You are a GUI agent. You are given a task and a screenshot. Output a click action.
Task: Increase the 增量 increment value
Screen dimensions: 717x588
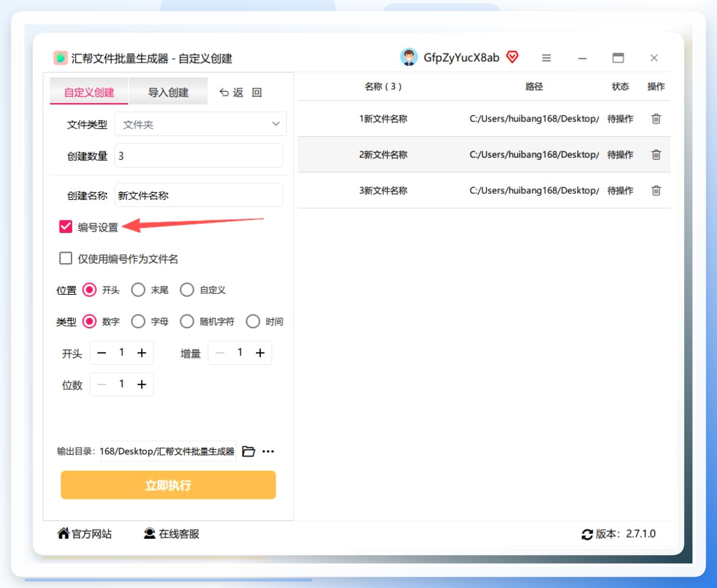tap(260, 353)
